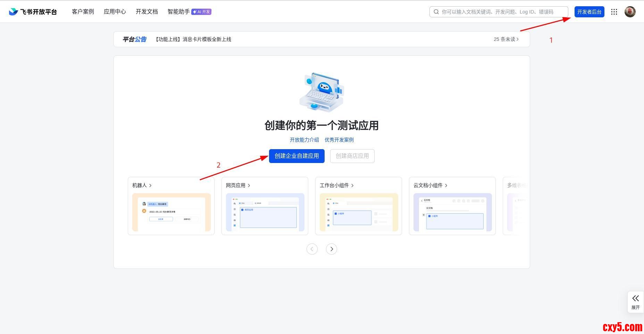Image resolution: width=644 pixels, height=334 pixels.
Task: Click the previous carousel arrow
Action: point(312,249)
